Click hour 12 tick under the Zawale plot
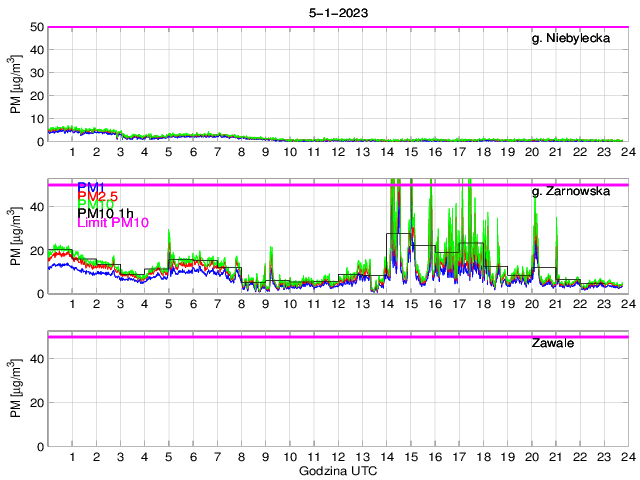 click(338, 456)
